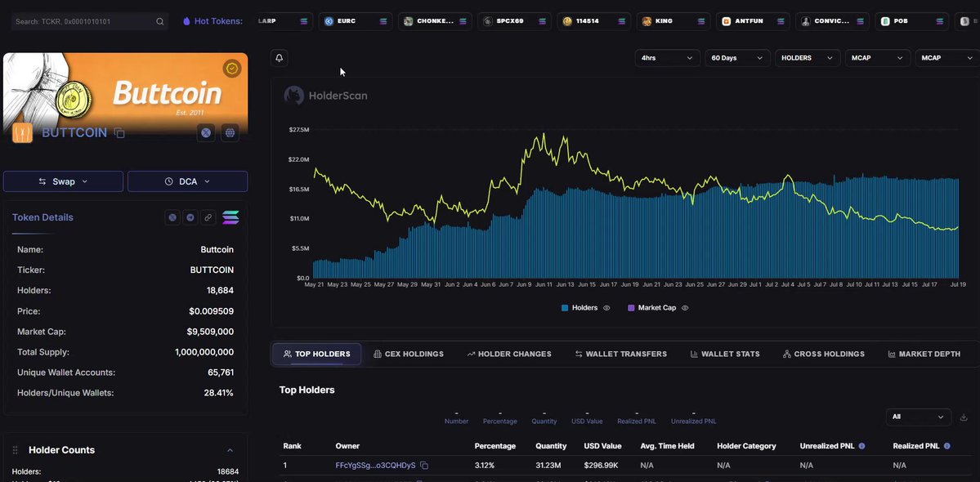980x482 pixels.
Task: Click the Solana logo in Token Details
Action: [230, 217]
